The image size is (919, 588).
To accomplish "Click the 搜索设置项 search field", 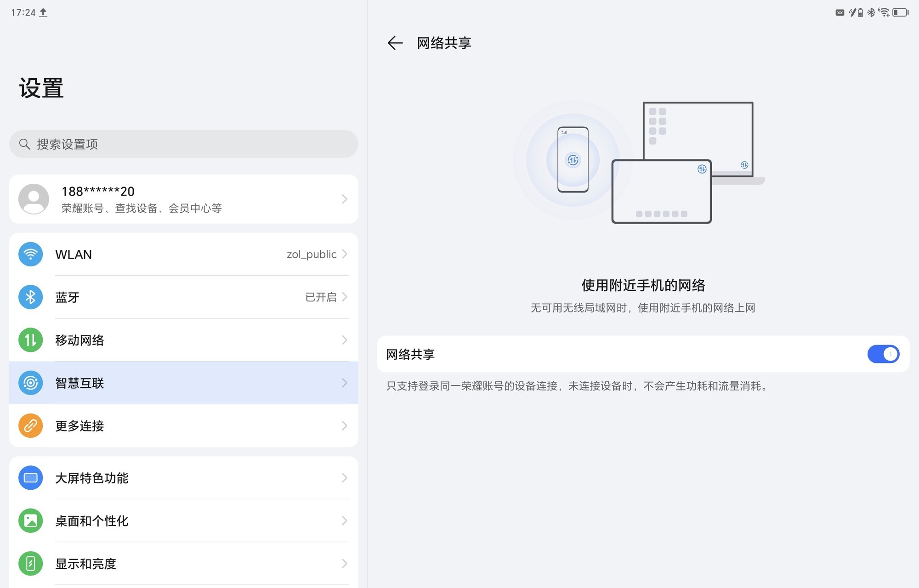I will [x=184, y=144].
